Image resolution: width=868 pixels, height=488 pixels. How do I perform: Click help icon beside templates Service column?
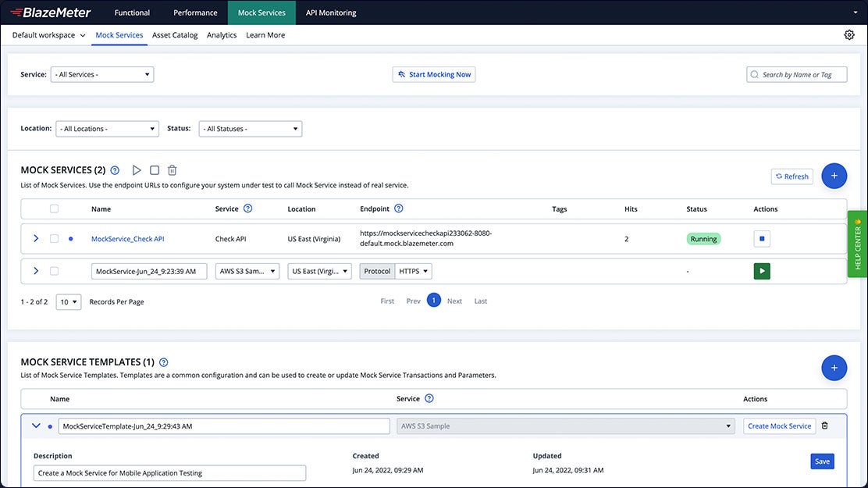click(429, 398)
